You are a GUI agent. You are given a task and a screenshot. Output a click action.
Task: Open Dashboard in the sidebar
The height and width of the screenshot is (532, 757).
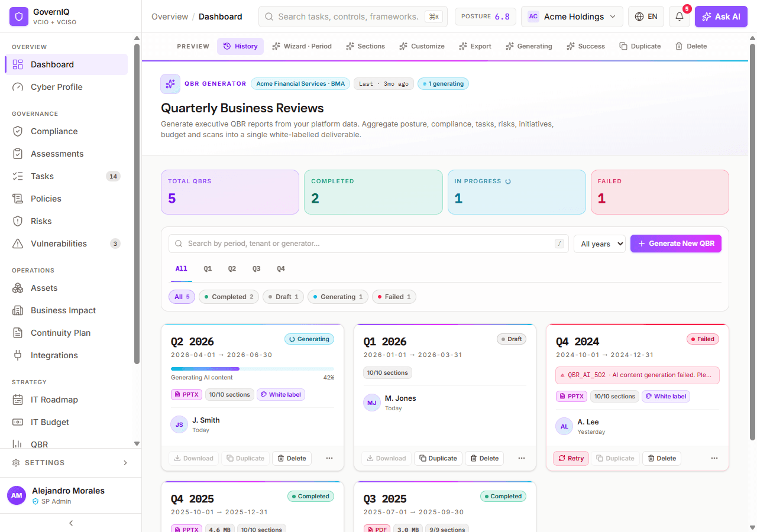tap(66, 64)
